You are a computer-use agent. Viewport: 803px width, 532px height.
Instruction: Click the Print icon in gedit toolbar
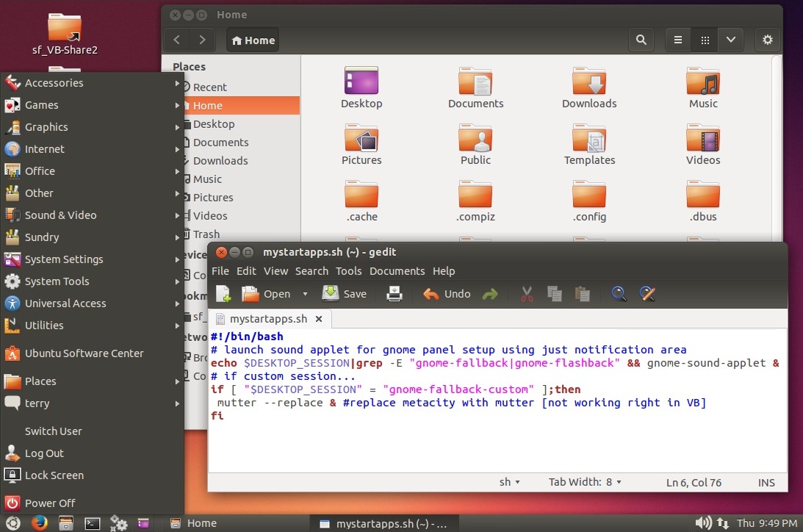(x=395, y=294)
